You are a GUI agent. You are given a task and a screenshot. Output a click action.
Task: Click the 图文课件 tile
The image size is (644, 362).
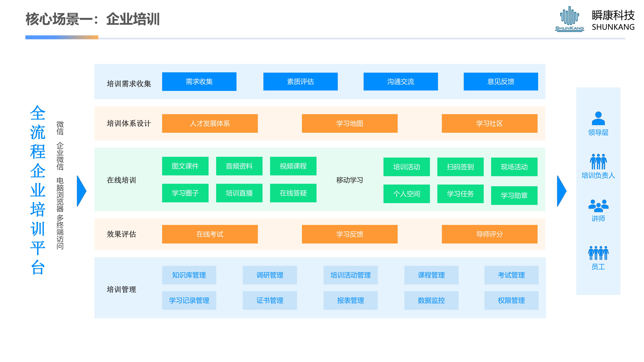point(185,166)
